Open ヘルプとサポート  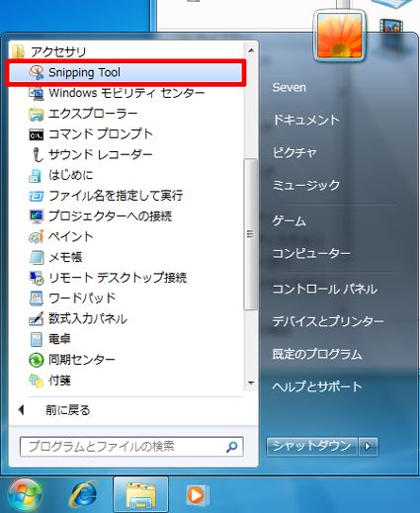point(317,386)
